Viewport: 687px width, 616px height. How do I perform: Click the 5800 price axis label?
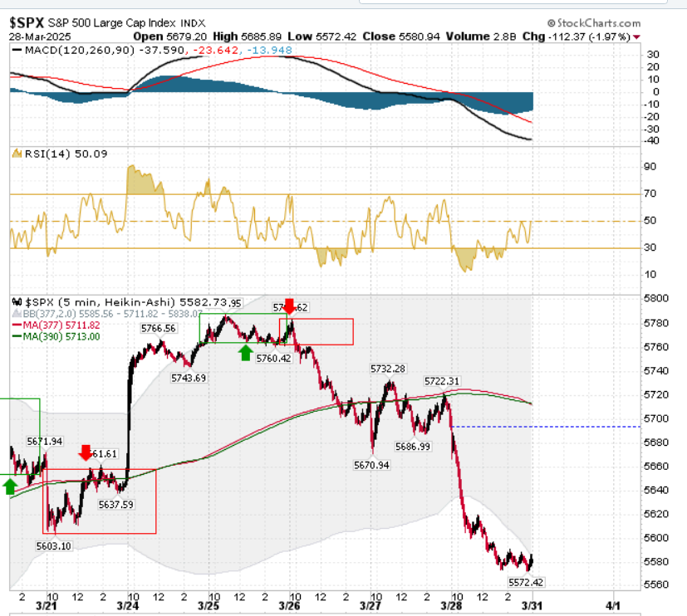click(x=656, y=299)
